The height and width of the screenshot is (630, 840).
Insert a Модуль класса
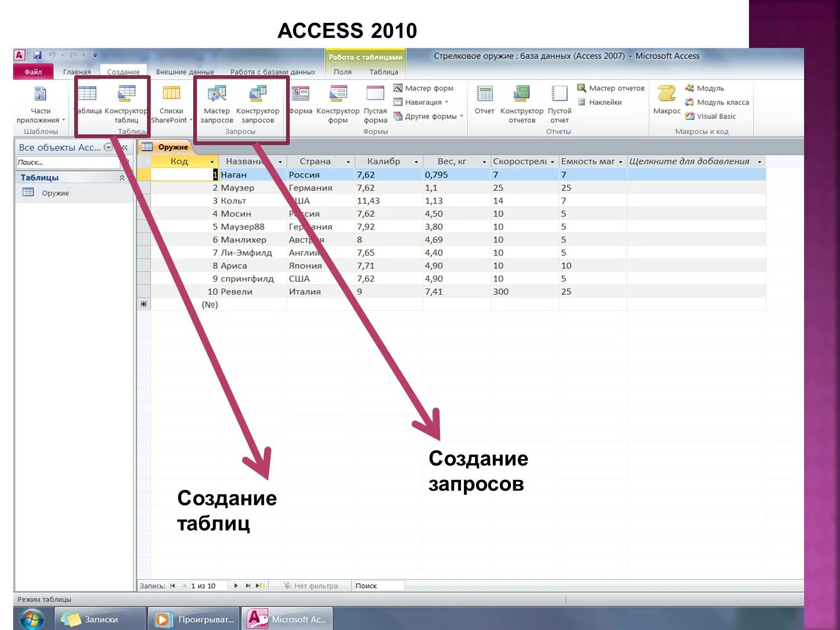pos(717,102)
